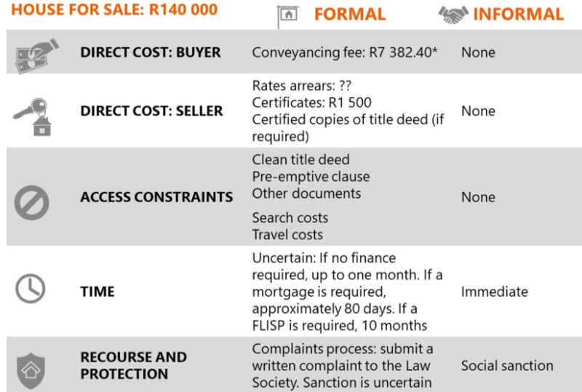Select the prohibited circle access constraints icon
582x392 pixels.
click(31, 203)
